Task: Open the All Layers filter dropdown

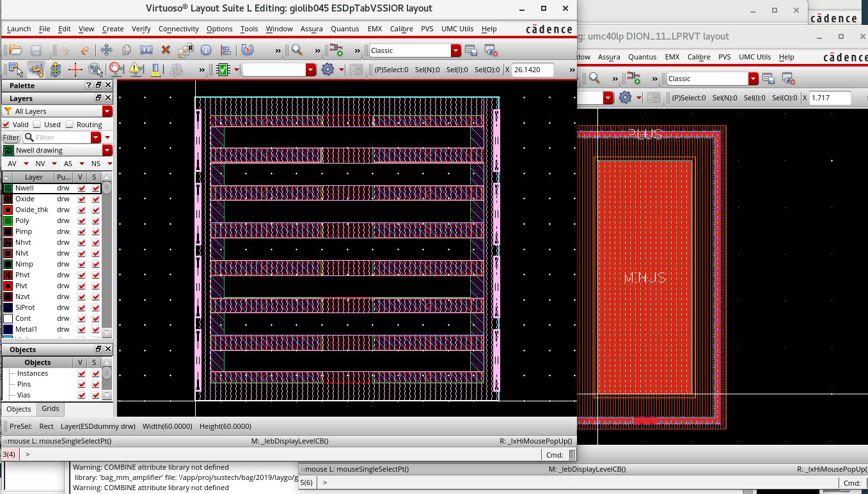Action: point(107,111)
